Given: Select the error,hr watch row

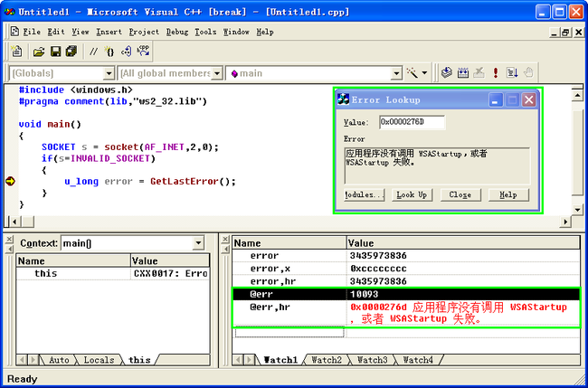Looking at the screenshot, I should click(x=406, y=281).
